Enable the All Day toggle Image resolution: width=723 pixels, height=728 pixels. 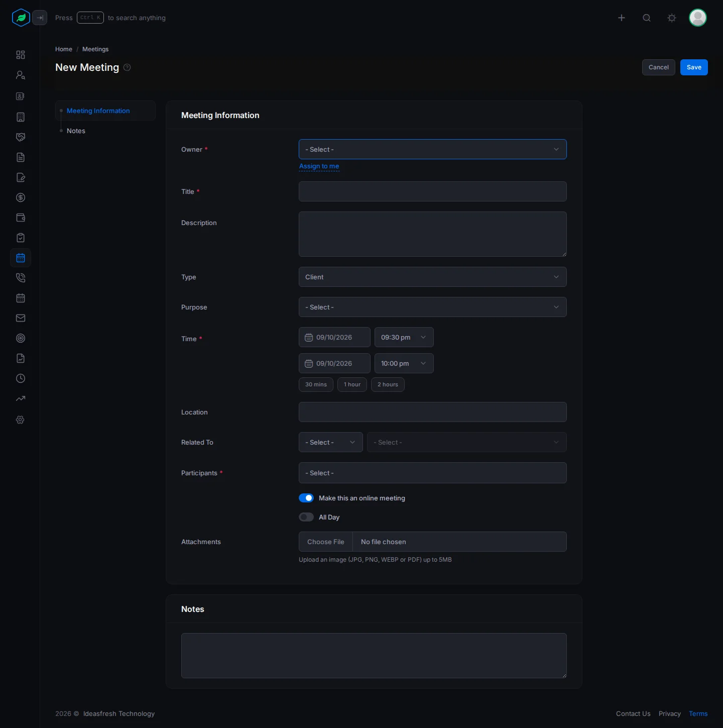[x=306, y=517]
